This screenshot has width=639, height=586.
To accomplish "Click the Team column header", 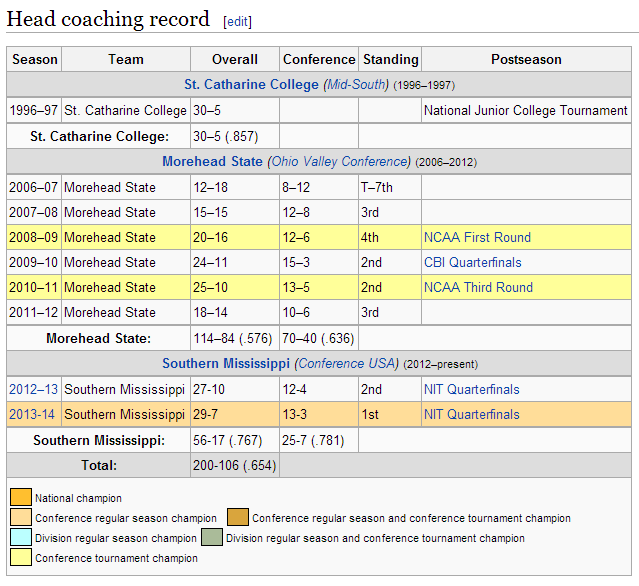I will pyautogui.click(x=126, y=59).
